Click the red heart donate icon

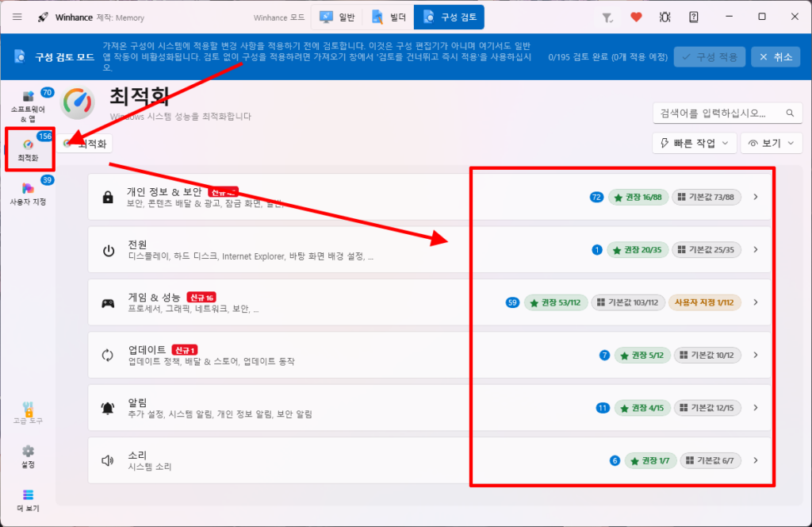coord(637,17)
